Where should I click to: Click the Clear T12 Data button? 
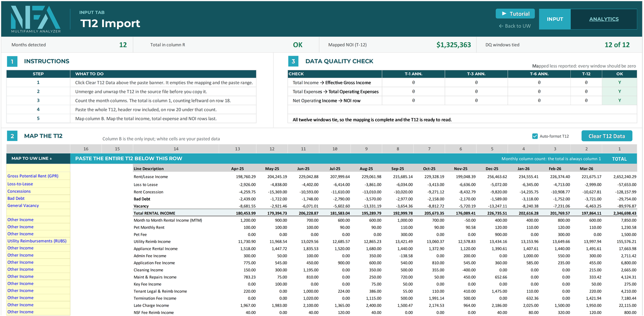[607, 136]
